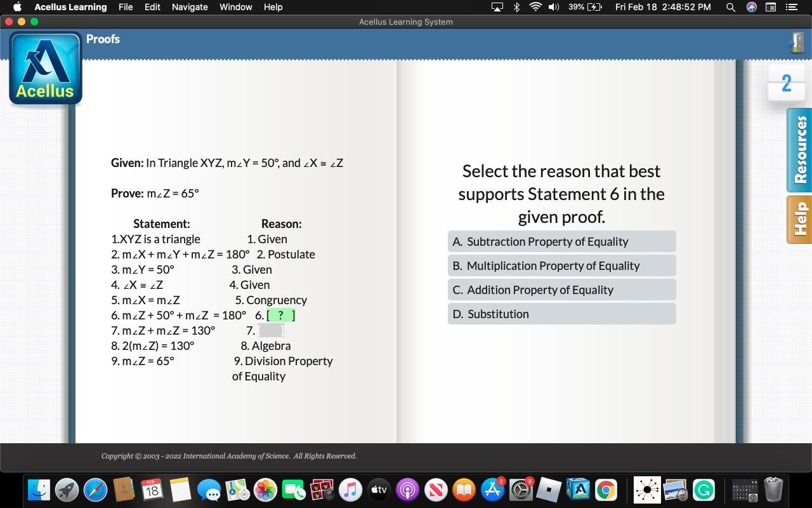This screenshot has width=812, height=508.
Task: Pick answer C Addition Property of Equality
Action: click(561, 290)
